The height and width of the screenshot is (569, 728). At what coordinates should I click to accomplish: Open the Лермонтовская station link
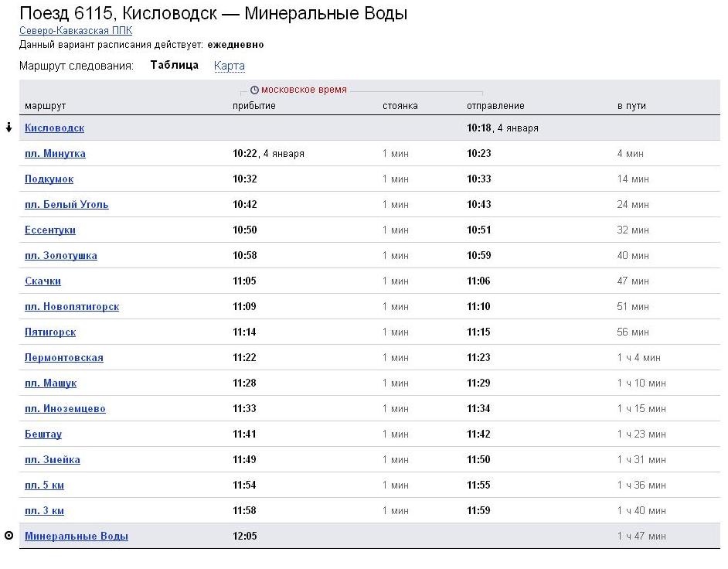click(64, 358)
